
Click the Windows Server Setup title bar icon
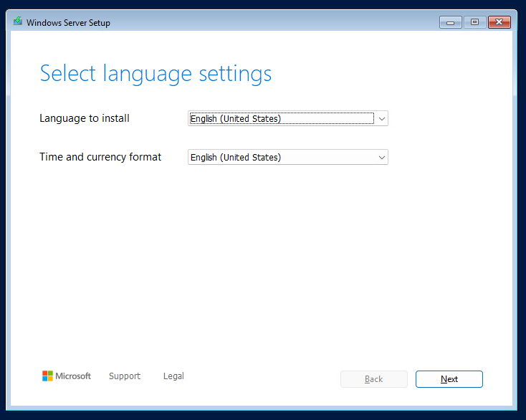pos(18,22)
